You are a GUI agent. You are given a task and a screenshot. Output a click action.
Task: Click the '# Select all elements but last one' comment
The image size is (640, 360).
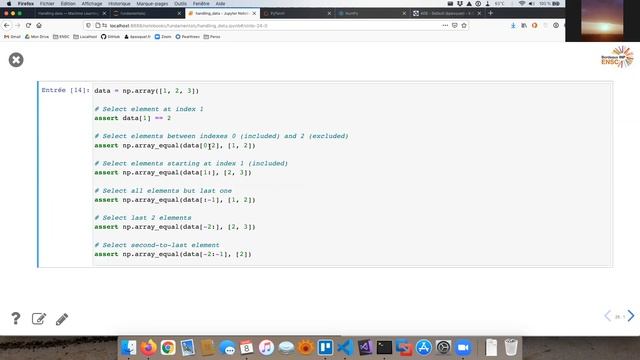tap(163, 191)
